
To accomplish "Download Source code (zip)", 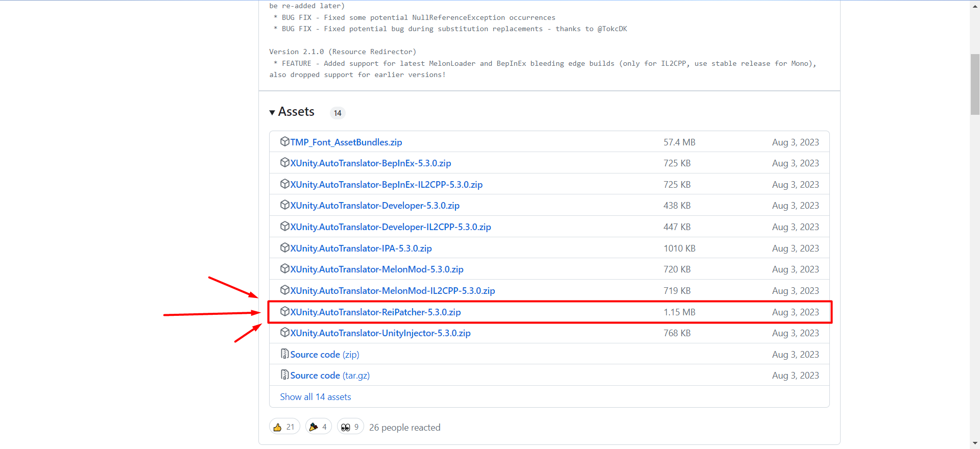I will 325,355.
